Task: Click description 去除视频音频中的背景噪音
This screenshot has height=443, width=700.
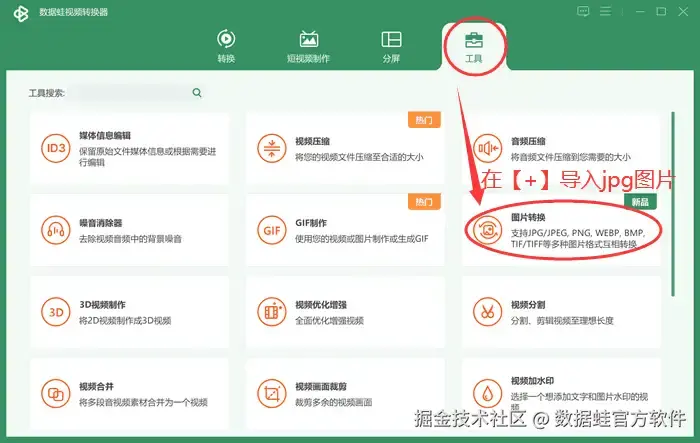Action: click(130, 239)
